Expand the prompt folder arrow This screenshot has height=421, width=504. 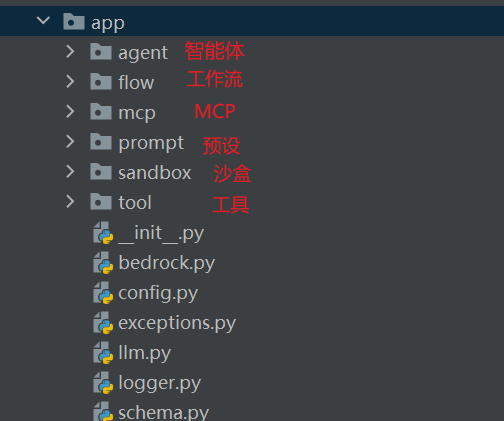pos(70,142)
